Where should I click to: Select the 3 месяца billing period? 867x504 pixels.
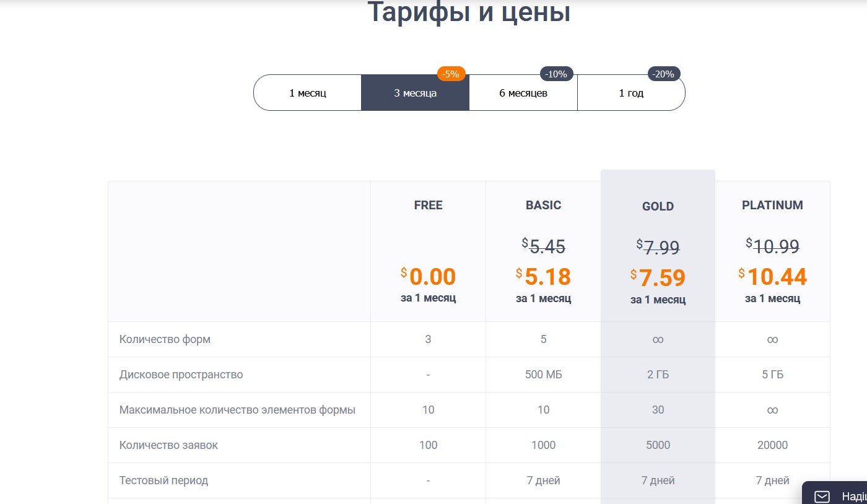pos(415,93)
